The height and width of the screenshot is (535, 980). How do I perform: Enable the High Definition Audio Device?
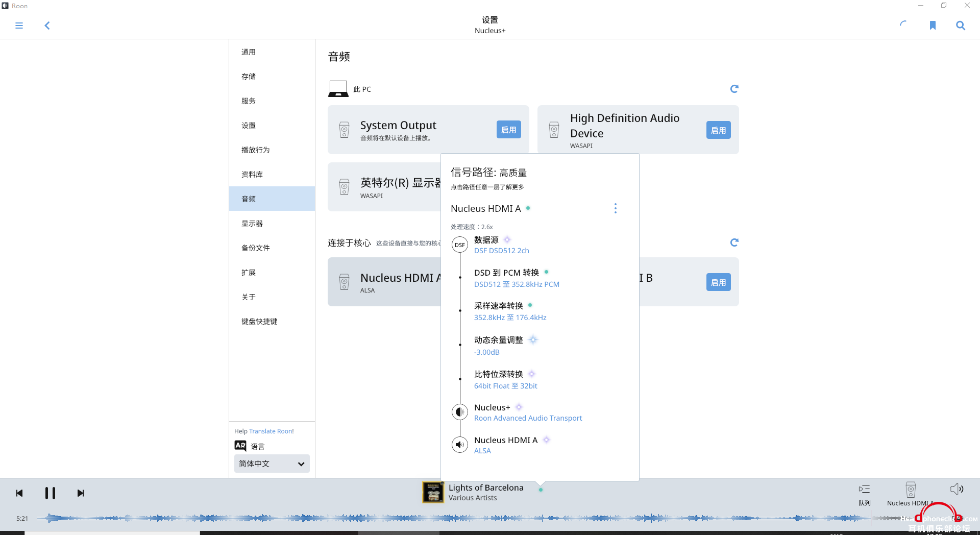[x=719, y=130]
